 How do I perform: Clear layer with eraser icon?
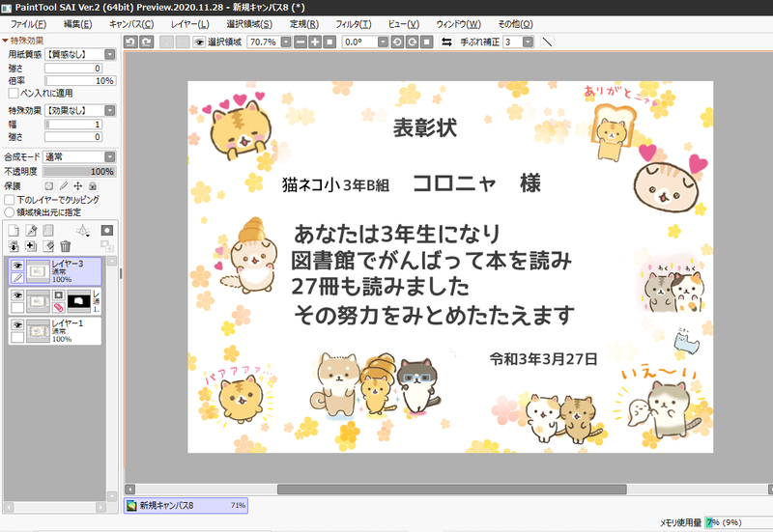pyautogui.click(x=48, y=246)
